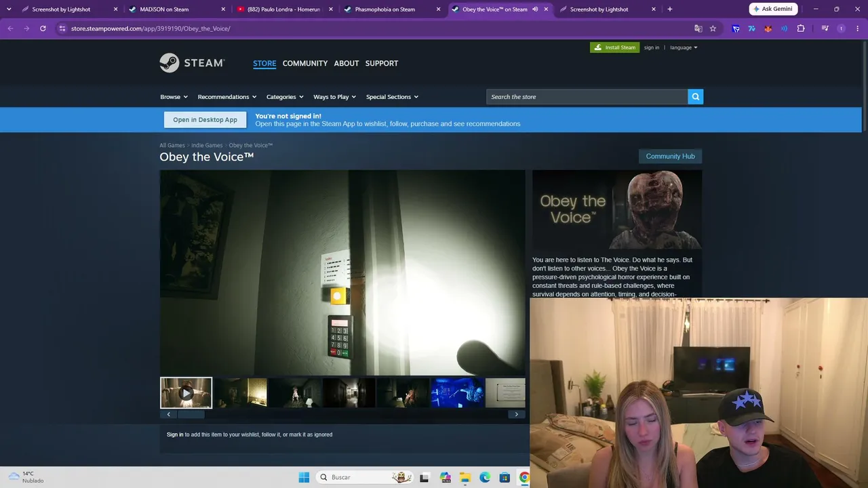Click the sign in link in the header
The width and height of the screenshot is (868, 488).
(652, 47)
